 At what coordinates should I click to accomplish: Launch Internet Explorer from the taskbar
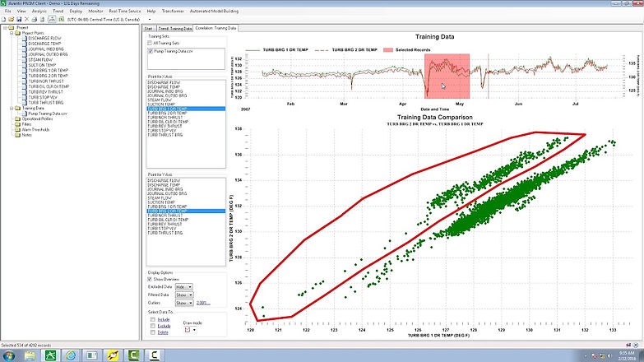(x=71, y=355)
